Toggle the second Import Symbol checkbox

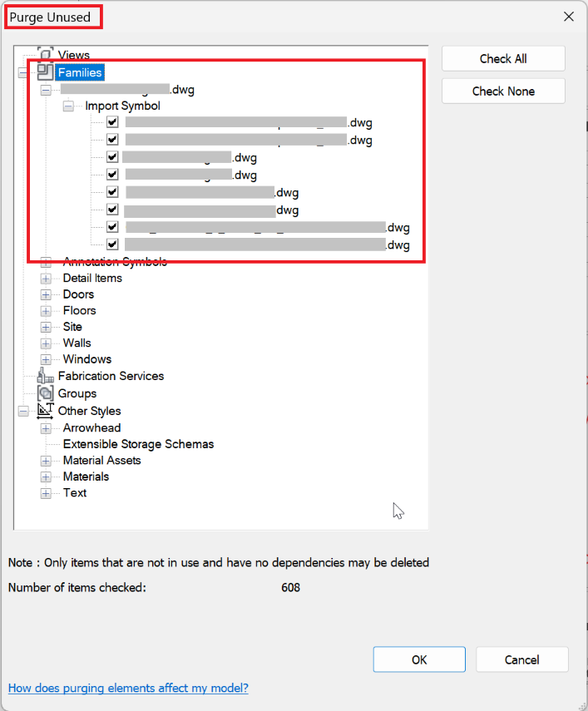click(112, 140)
